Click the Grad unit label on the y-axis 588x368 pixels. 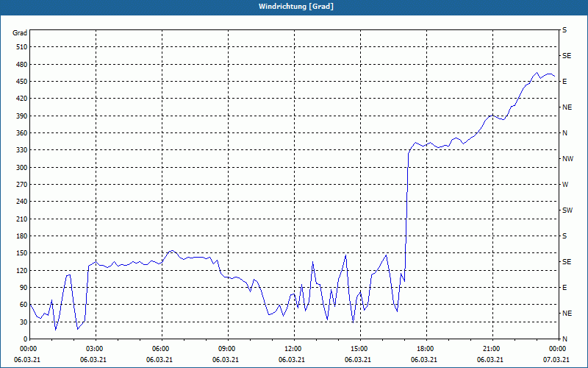(20, 33)
